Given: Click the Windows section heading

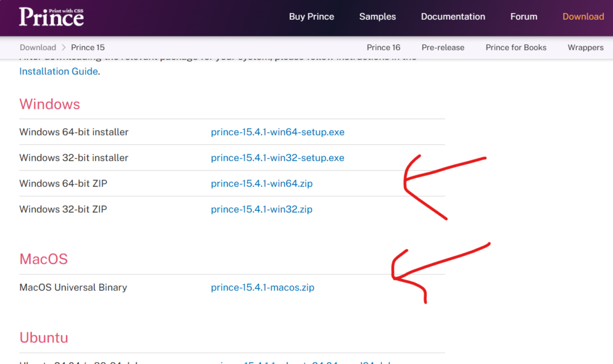Looking at the screenshot, I should coord(50,104).
